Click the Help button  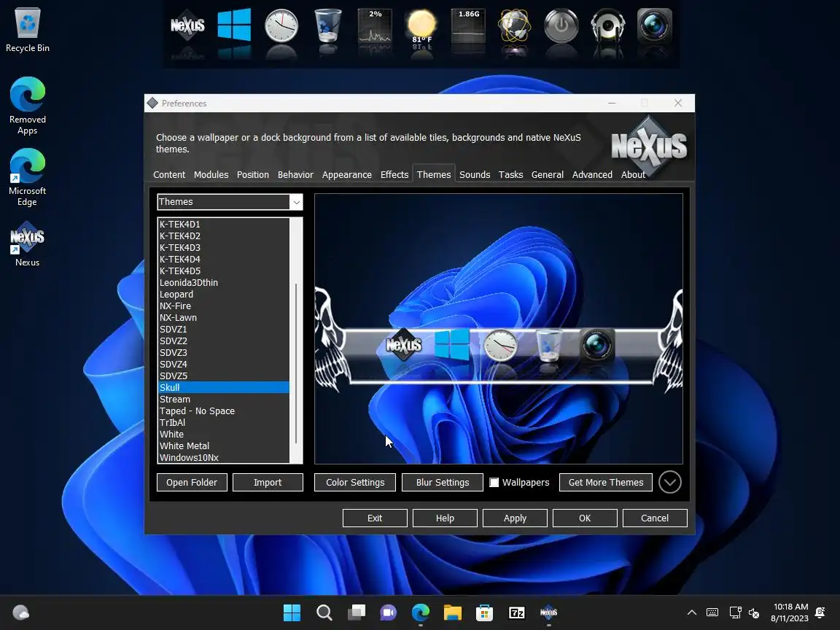[x=445, y=518]
